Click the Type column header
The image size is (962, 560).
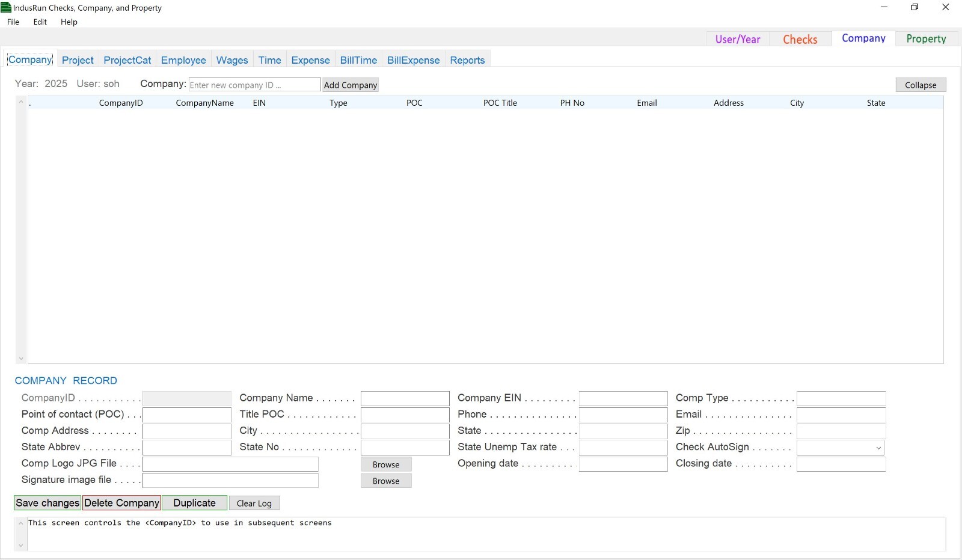[339, 103]
